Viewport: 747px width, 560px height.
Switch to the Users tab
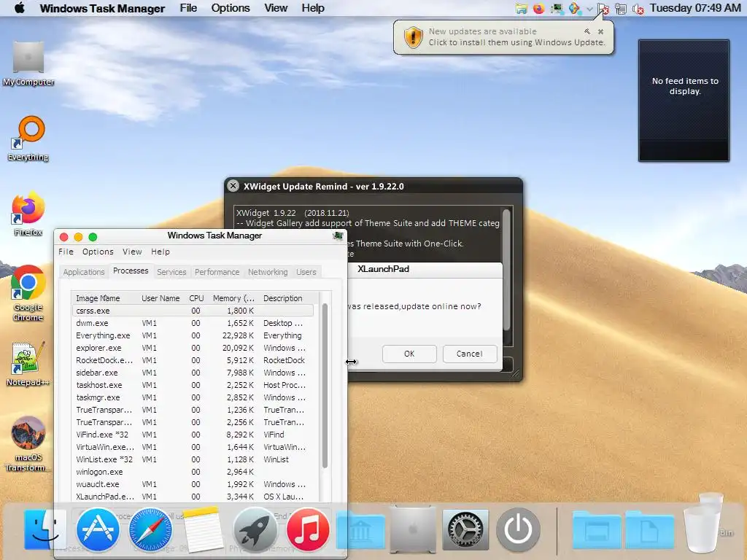click(x=306, y=272)
